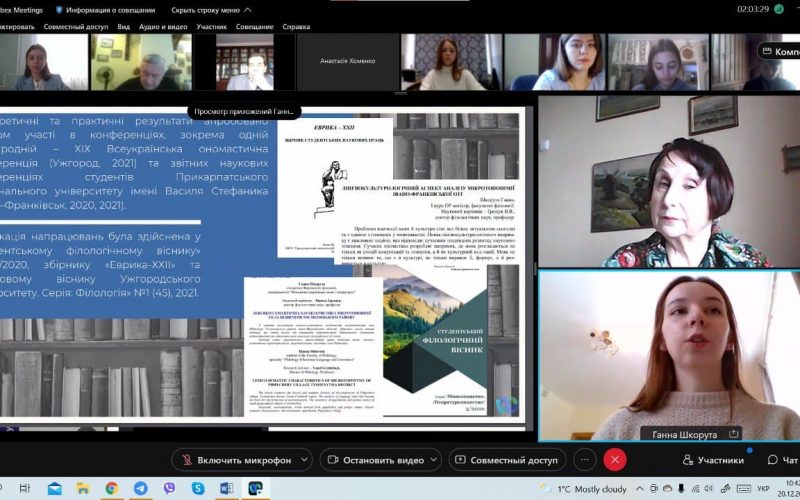Collapse menu bar via Скрыть строку меню

pyautogui.click(x=204, y=9)
